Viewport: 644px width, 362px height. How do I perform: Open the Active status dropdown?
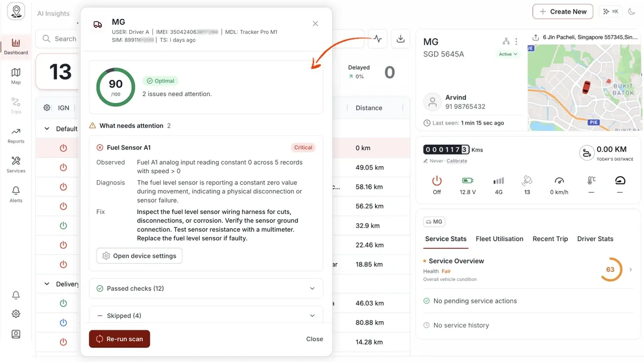tap(508, 54)
